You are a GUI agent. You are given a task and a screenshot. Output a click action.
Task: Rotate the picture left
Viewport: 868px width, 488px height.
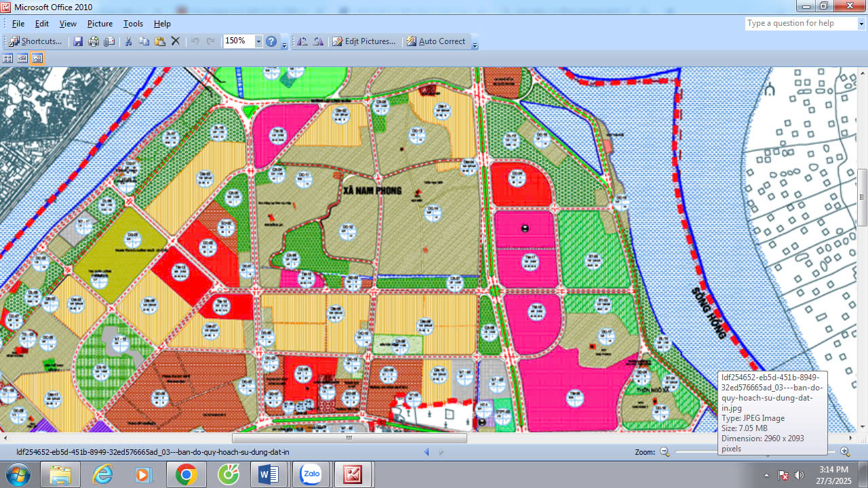tap(302, 41)
